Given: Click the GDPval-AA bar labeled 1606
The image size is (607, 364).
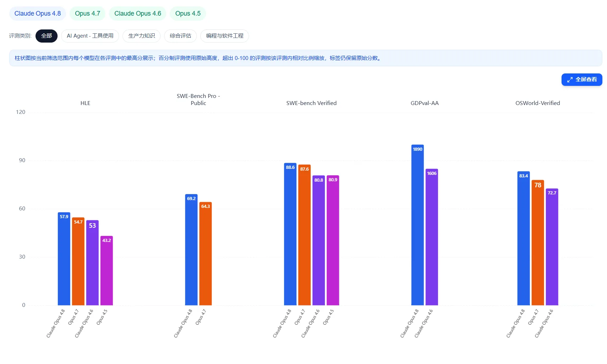Looking at the screenshot, I should (x=432, y=237).
